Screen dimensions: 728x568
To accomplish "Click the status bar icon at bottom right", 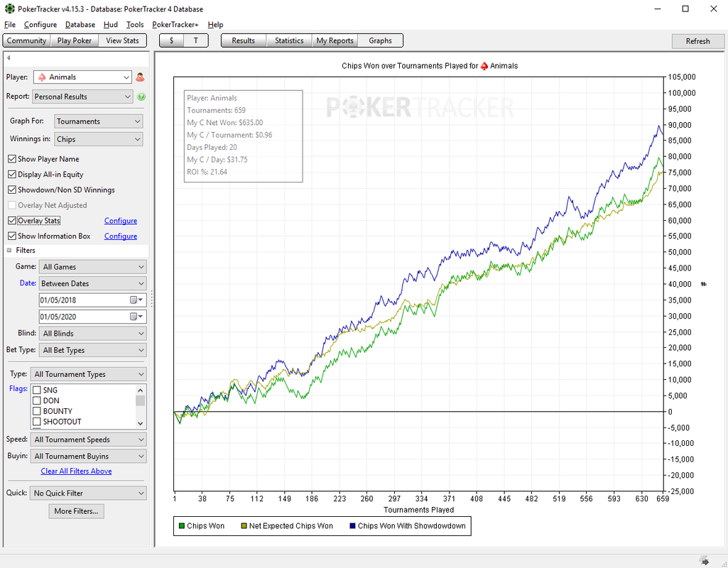I will [704, 561].
